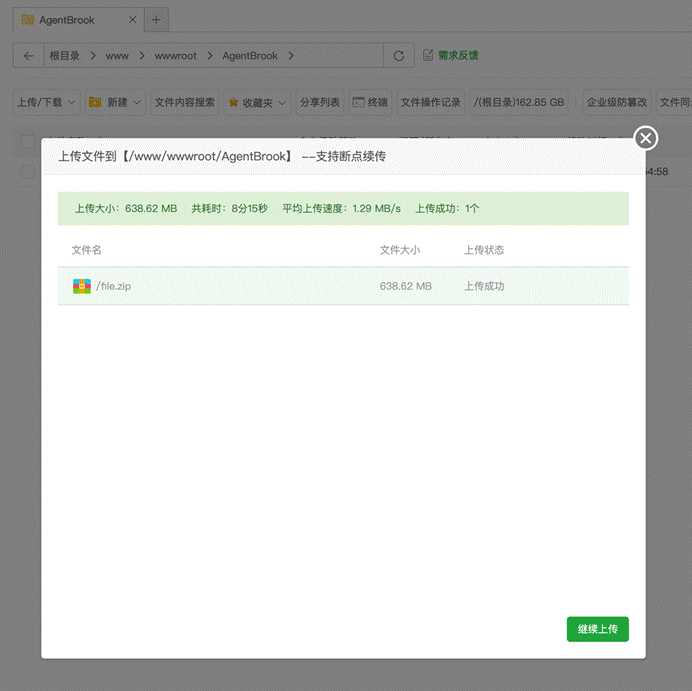Click the 638.62 MB file size cell
692x691 pixels.
[x=406, y=286]
